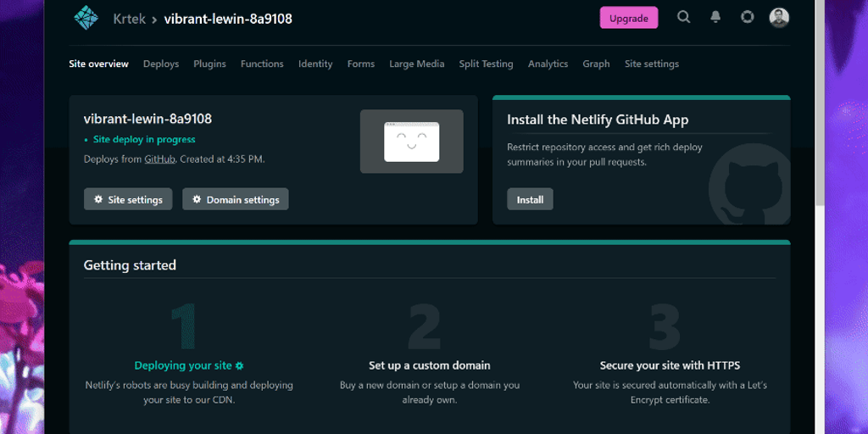Viewport: 868px width, 434px height.
Task: Open the notifications bell icon
Action: point(715,17)
